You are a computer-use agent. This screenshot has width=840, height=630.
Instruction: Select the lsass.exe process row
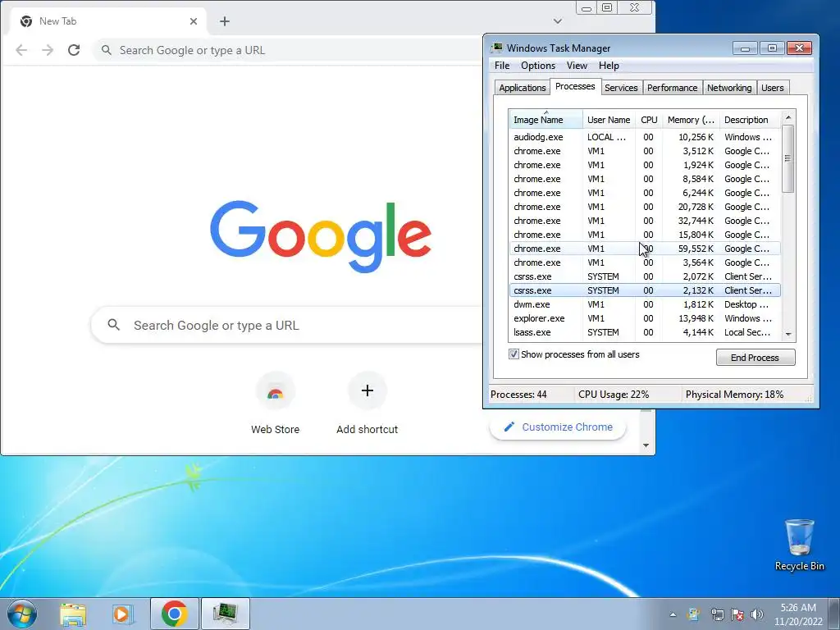645,332
